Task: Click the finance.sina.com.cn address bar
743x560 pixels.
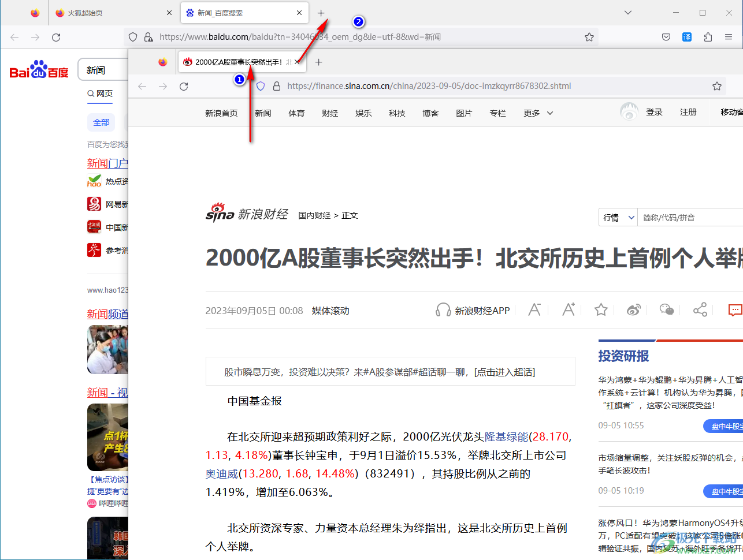Action: (429, 86)
